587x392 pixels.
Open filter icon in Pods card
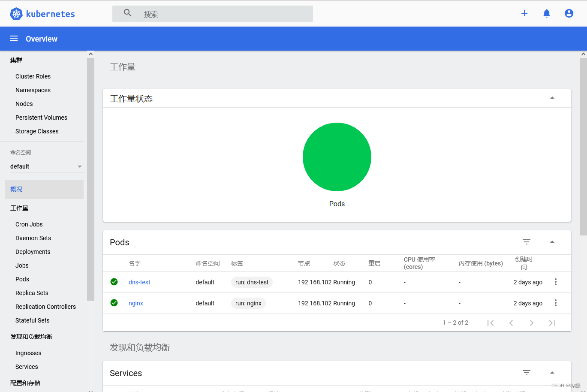527,242
